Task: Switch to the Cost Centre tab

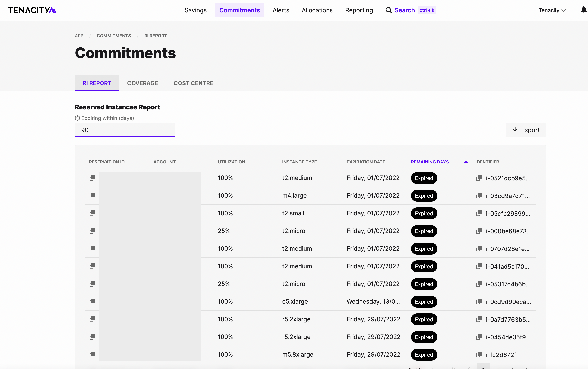Action: click(193, 83)
